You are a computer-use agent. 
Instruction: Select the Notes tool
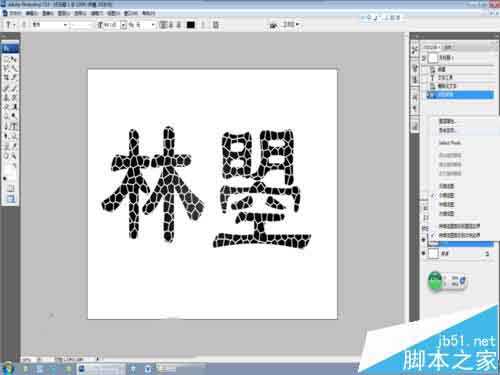tap(6, 146)
